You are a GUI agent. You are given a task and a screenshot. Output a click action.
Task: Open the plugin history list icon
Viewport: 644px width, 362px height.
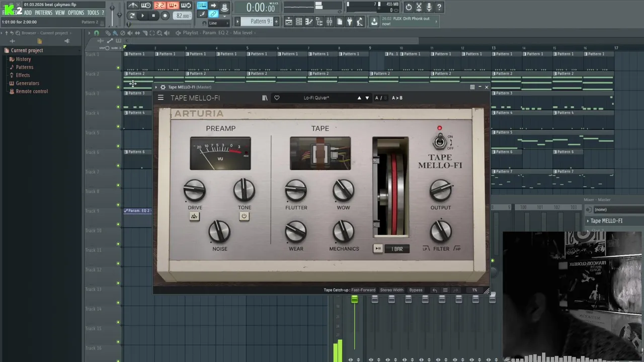coord(445,290)
